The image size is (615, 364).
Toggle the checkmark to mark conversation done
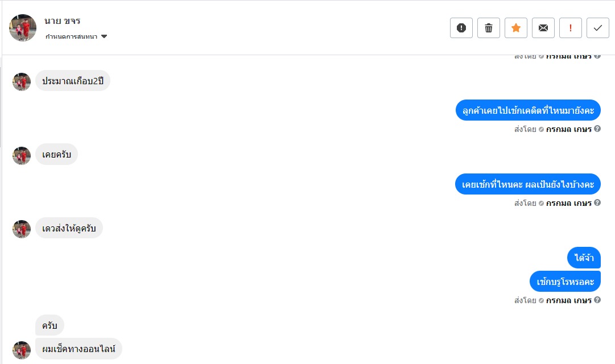coord(598,28)
